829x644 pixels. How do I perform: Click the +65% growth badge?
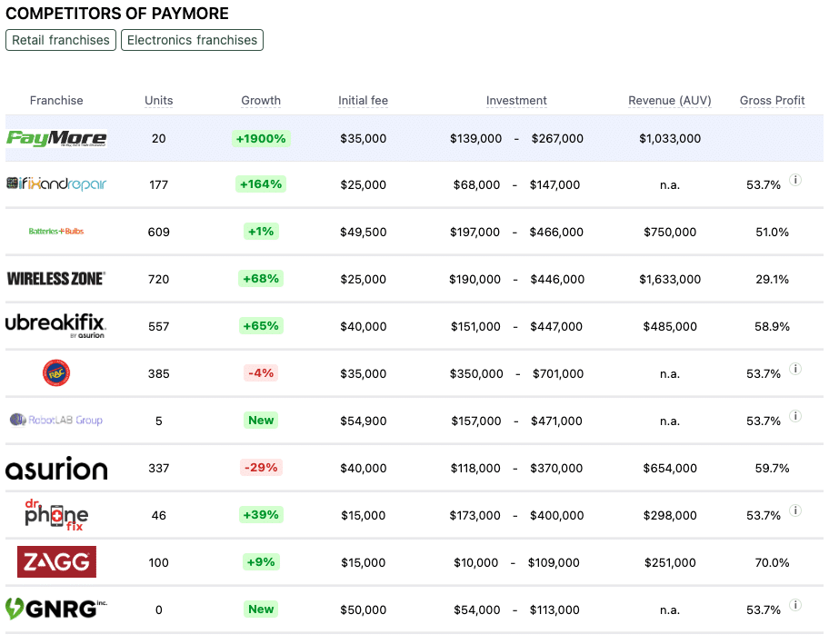coord(261,325)
